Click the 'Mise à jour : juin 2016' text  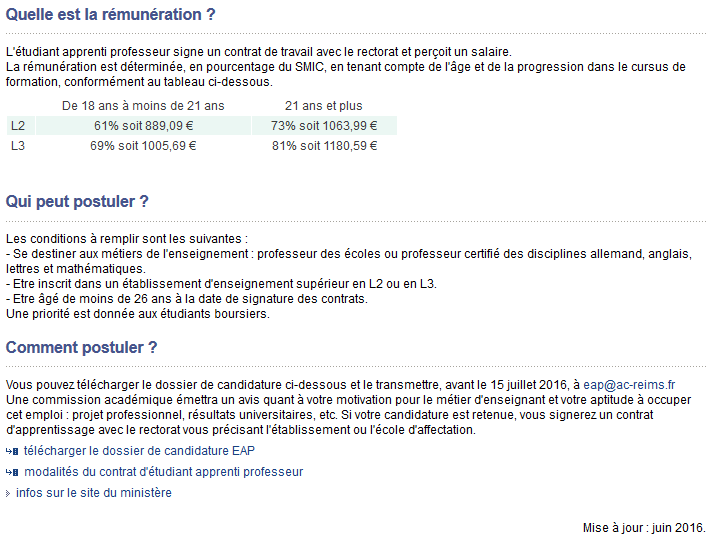644,528
